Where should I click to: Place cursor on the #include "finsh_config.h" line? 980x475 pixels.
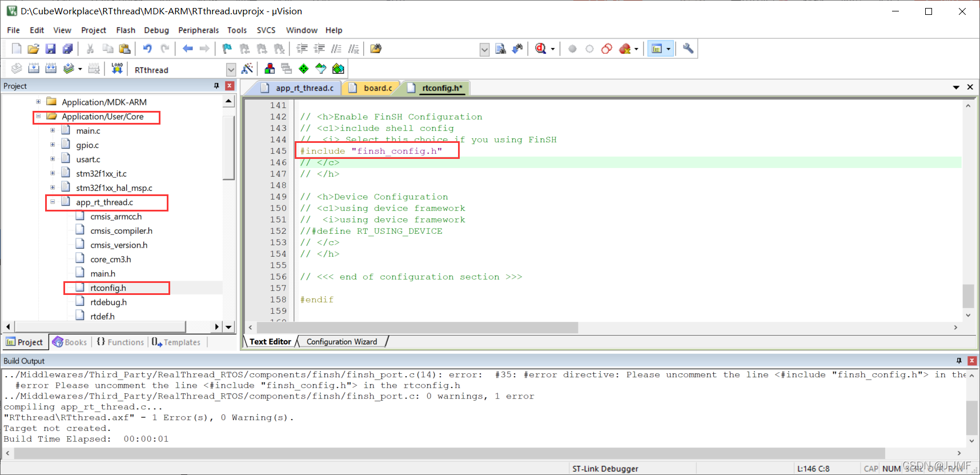[371, 151]
